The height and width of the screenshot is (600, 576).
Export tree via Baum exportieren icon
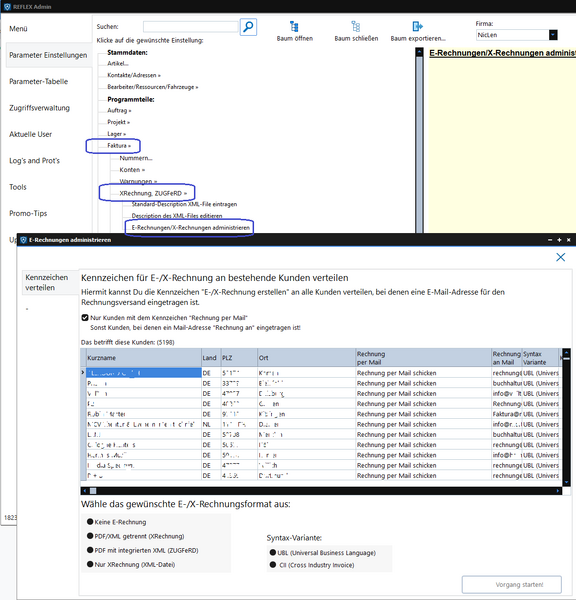click(x=418, y=26)
